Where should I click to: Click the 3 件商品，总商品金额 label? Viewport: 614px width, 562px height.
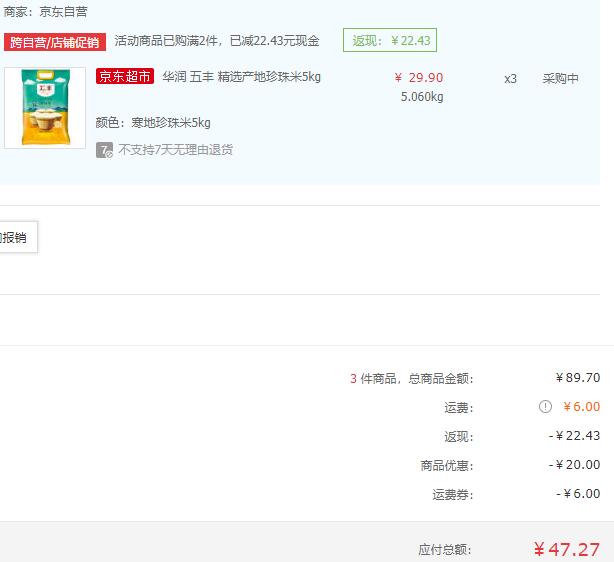pos(412,379)
